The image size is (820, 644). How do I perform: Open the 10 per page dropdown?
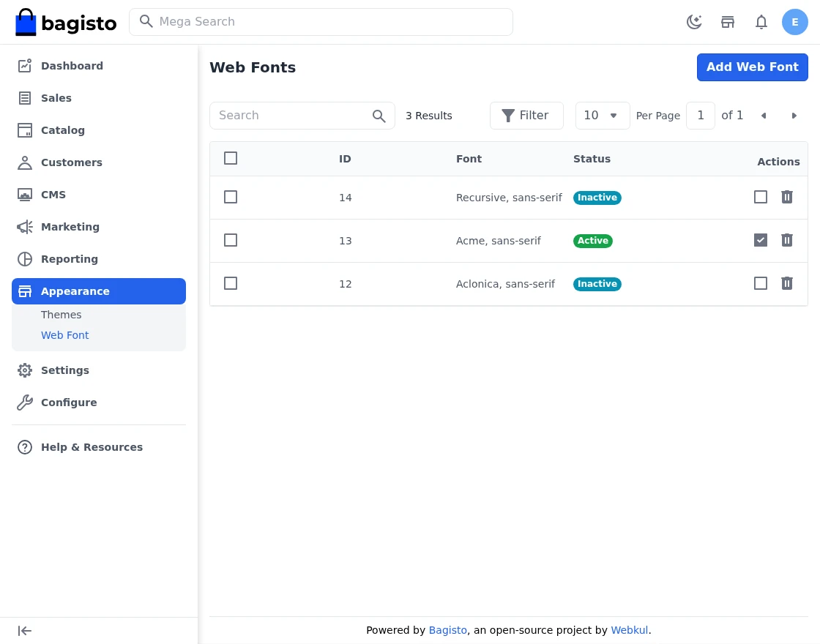point(603,116)
